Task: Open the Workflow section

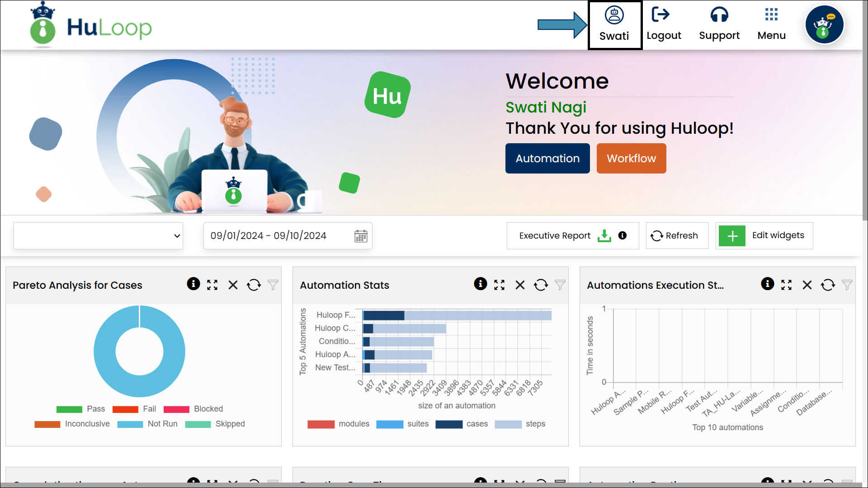Action: (x=631, y=159)
